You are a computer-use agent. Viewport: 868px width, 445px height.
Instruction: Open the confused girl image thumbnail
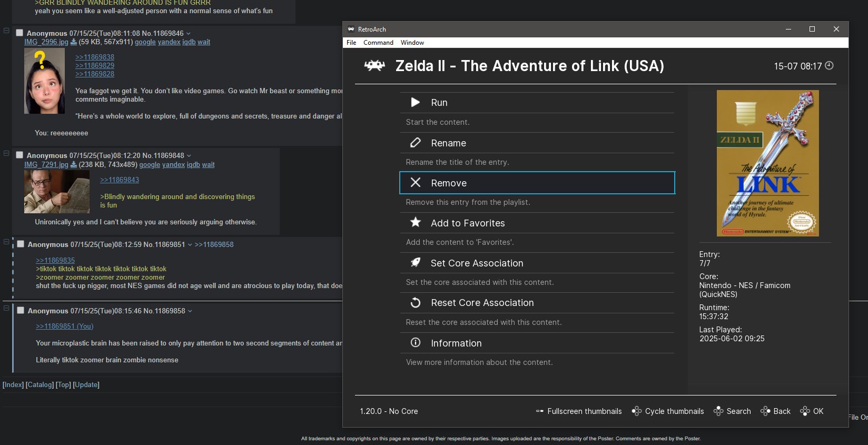coord(44,81)
